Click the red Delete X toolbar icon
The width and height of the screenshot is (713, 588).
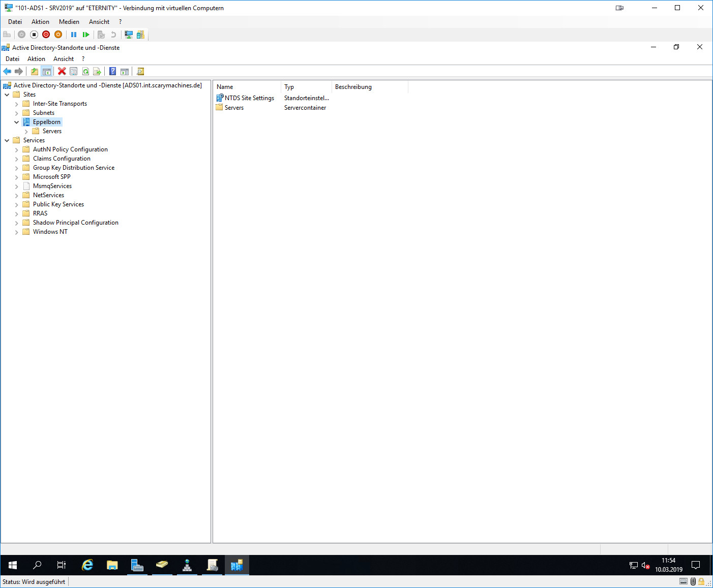click(62, 71)
